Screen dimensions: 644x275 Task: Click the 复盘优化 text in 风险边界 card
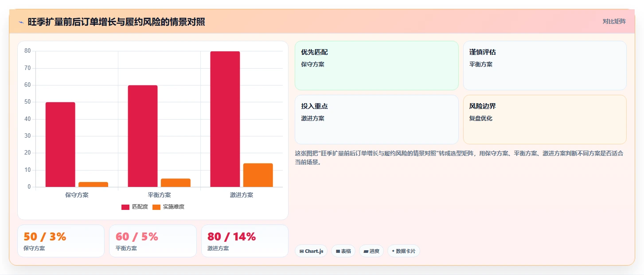click(481, 119)
